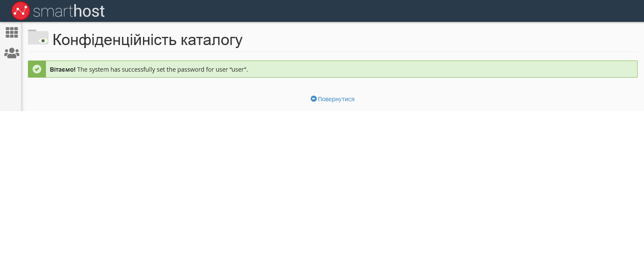Click the smarthost wordmark text
Viewport: 644px width, 278px height.
pyautogui.click(x=69, y=11)
